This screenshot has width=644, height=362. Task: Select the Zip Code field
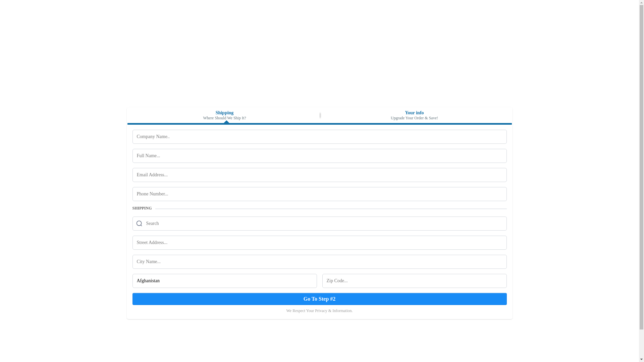click(414, 281)
